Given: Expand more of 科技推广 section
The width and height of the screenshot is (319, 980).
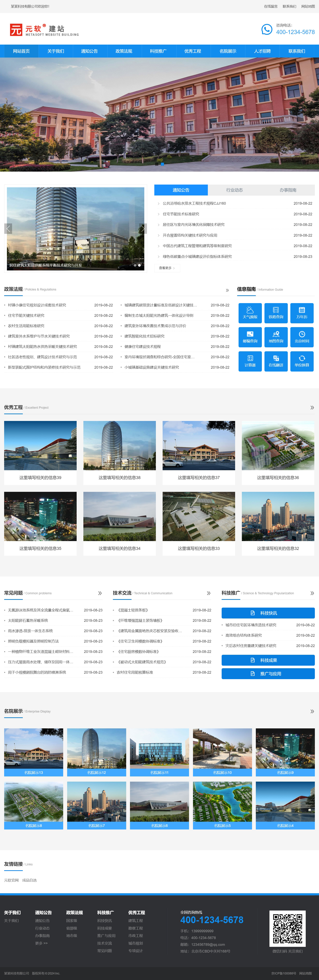Looking at the screenshot, I should (x=312, y=593).
